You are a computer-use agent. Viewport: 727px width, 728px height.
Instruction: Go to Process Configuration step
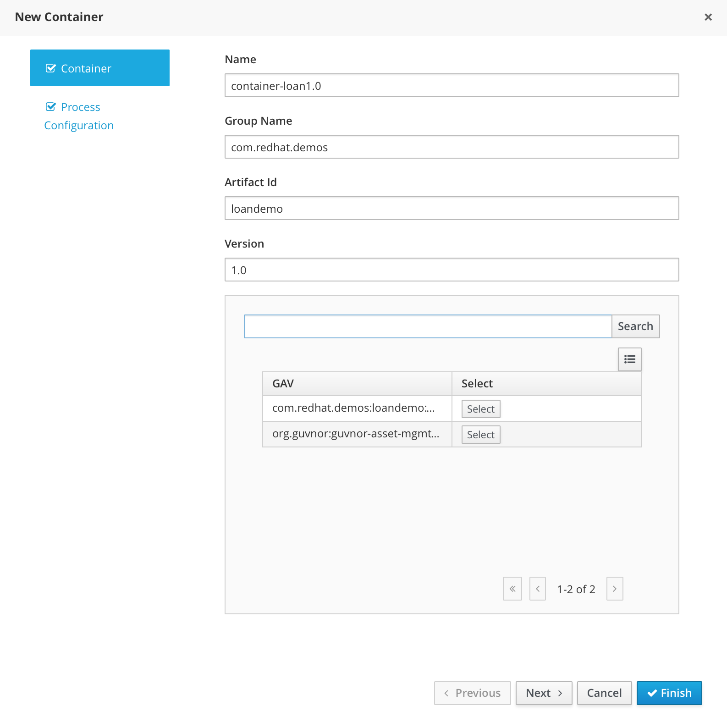(x=79, y=116)
